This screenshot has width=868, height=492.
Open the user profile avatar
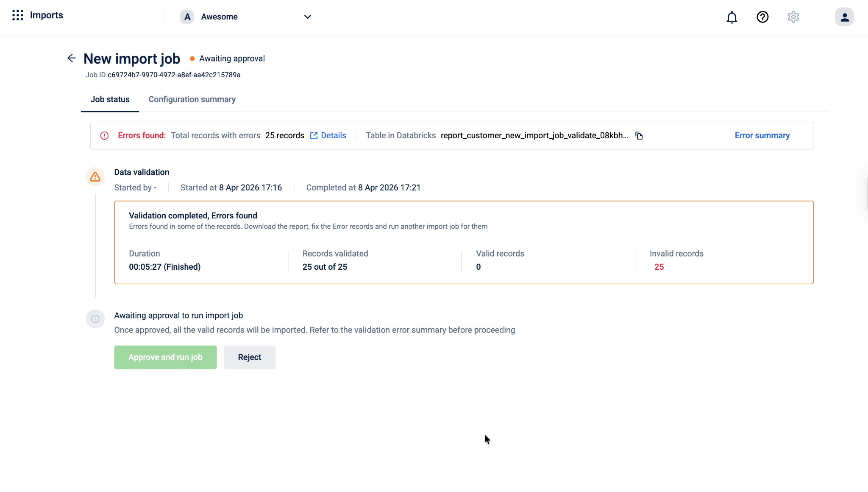click(844, 17)
